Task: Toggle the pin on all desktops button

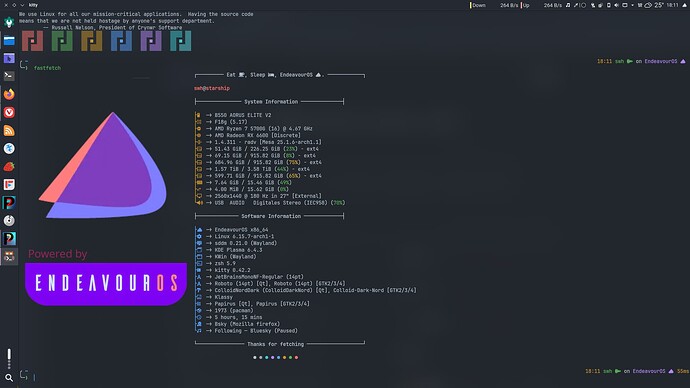Action: pyautogui.click(x=14, y=5)
